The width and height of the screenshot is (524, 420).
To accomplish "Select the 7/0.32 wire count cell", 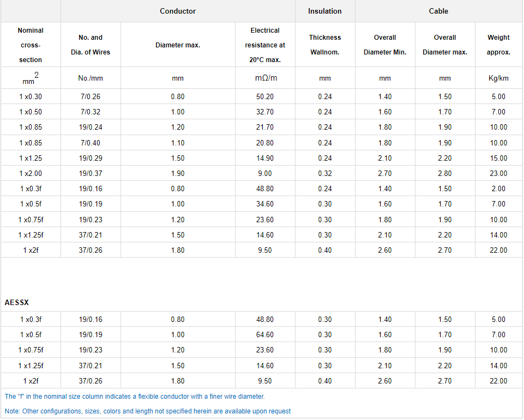I will tap(91, 112).
